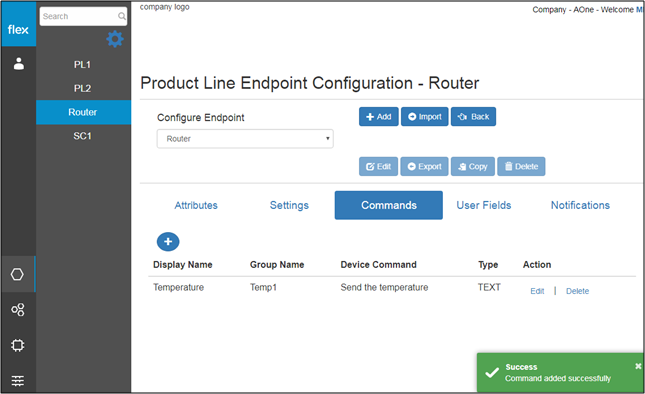Switch to the User Fields tab
The image size is (645, 394).
click(x=484, y=205)
